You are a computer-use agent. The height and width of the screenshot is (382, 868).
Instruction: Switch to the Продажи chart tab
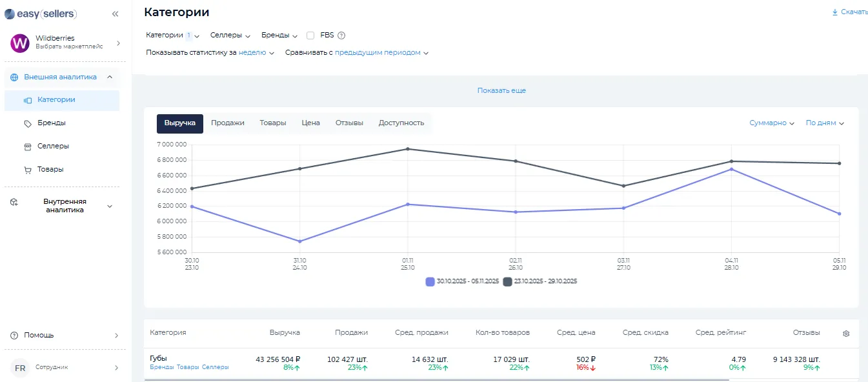tap(228, 123)
